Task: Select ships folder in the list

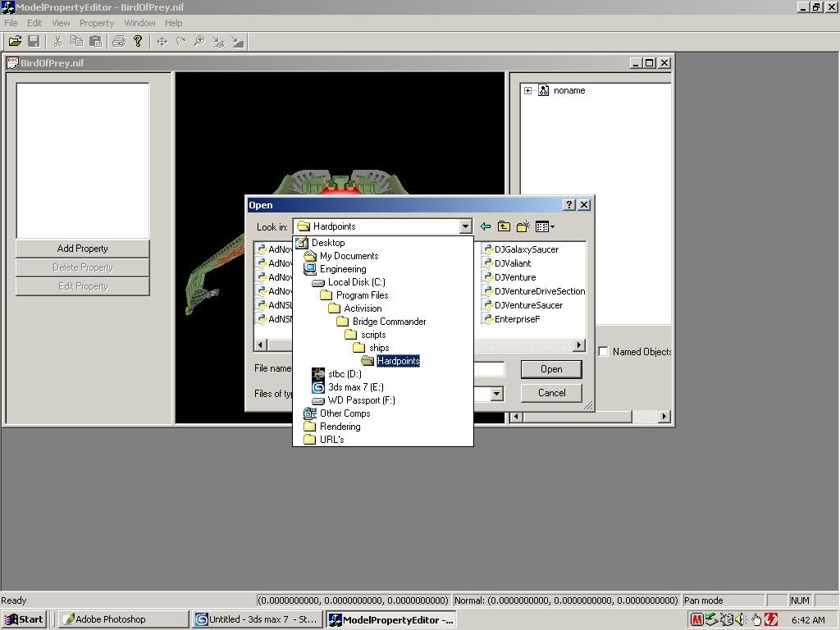Action: pos(379,348)
